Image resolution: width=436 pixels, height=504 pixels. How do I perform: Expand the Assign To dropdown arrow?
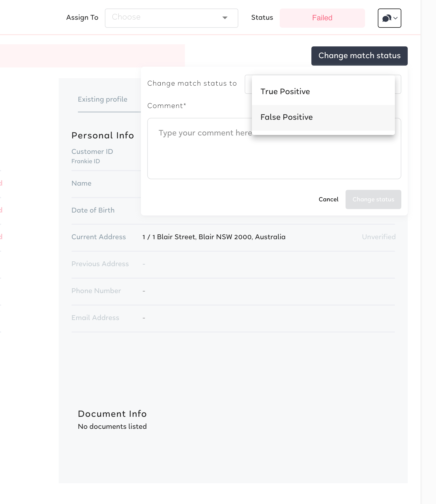pos(225,18)
